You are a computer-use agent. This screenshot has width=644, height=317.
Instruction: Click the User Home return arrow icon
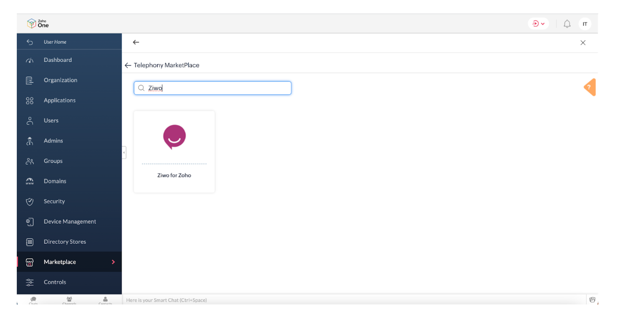(x=30, y=42)
